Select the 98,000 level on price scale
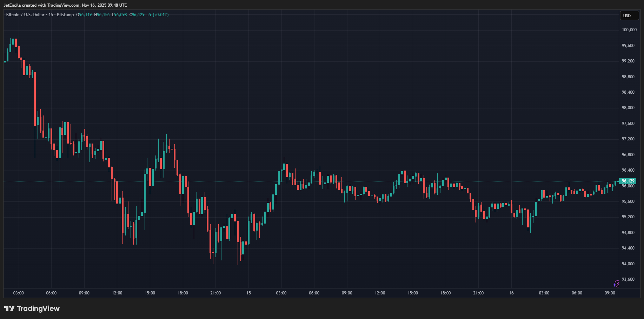The height and width of the screenshot is (319, 644). click(628, 108)
